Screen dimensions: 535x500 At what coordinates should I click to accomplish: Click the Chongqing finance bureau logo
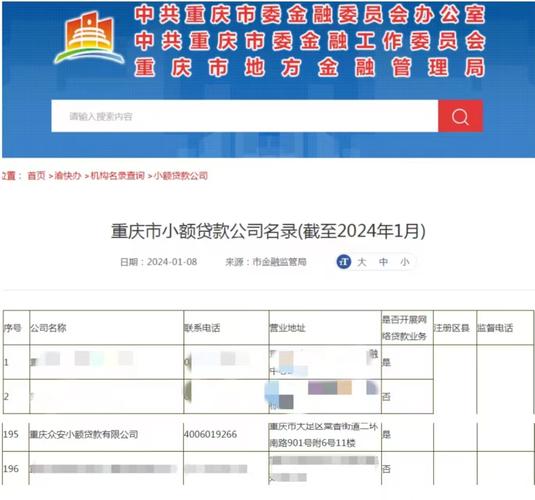pyautogui.click(x=89, y=37)
